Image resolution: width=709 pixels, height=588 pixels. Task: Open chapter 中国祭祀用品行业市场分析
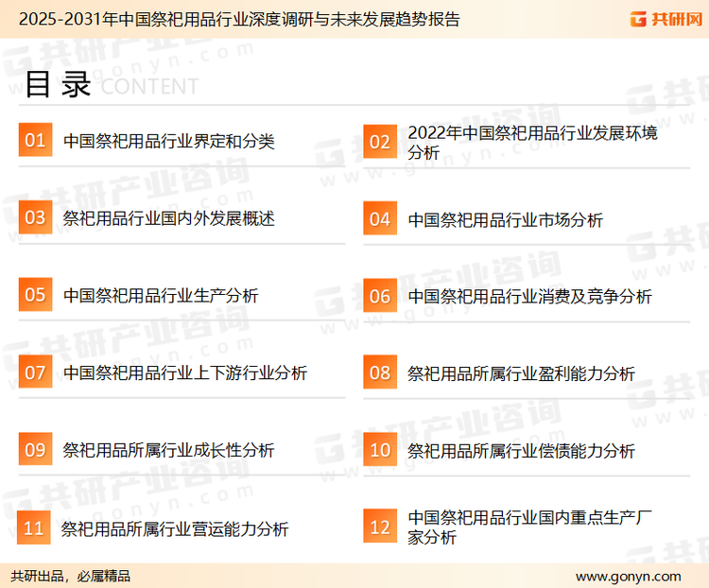click(505, 220)
